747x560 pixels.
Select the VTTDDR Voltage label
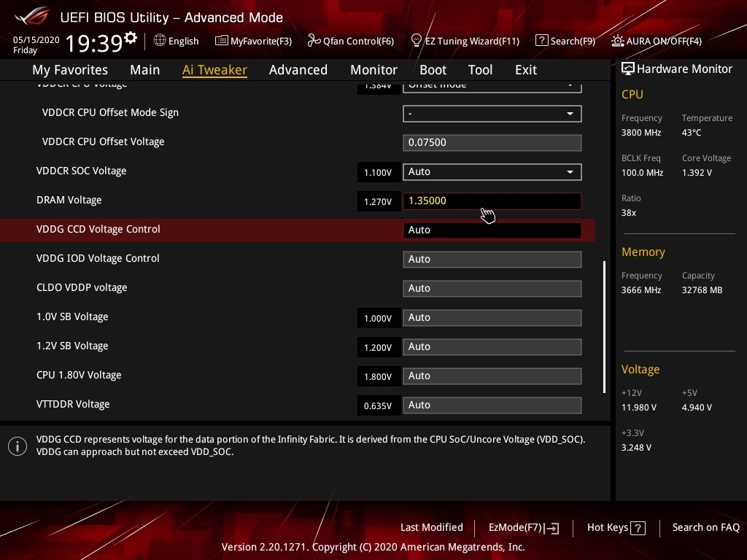click(73, 404)
